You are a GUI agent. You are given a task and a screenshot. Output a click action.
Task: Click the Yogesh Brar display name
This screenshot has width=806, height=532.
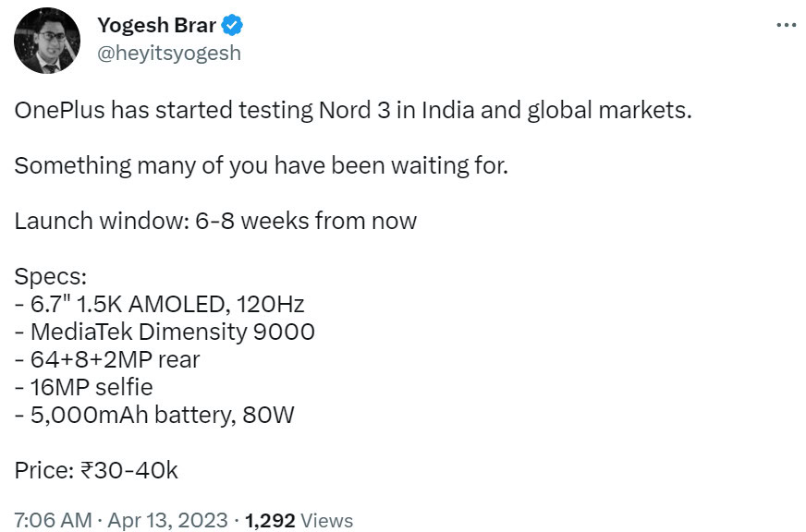coord(156,25)
